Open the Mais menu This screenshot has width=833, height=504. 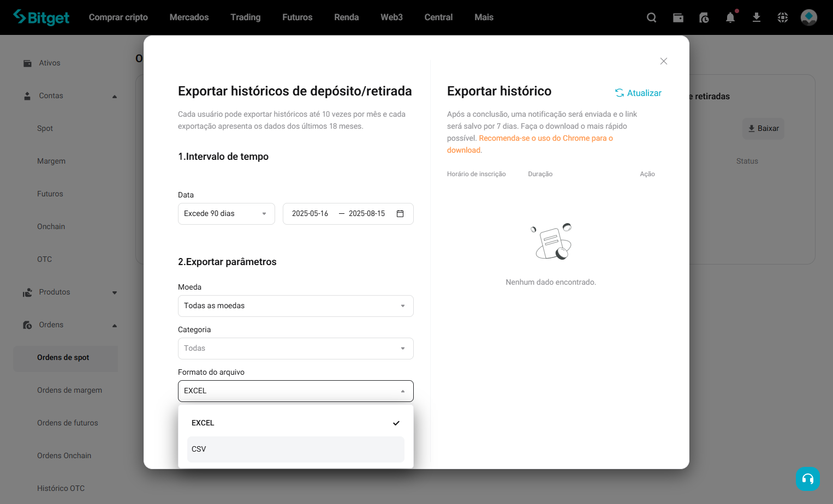[484, 17]
